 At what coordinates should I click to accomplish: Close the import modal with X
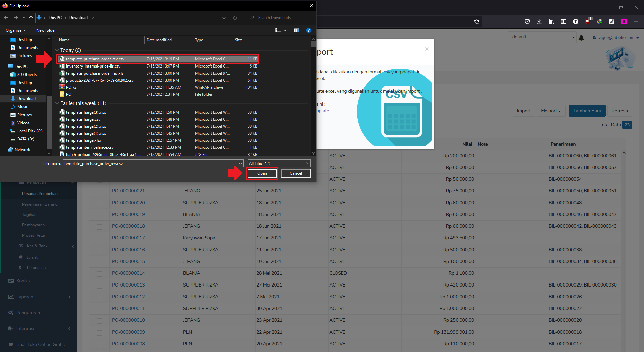[x=427, y=49]
